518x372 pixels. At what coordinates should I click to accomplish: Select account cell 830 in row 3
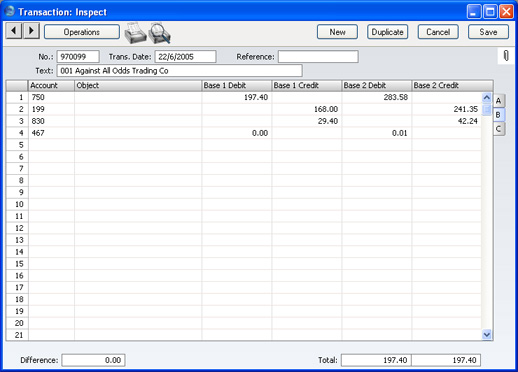coord(51,121)
